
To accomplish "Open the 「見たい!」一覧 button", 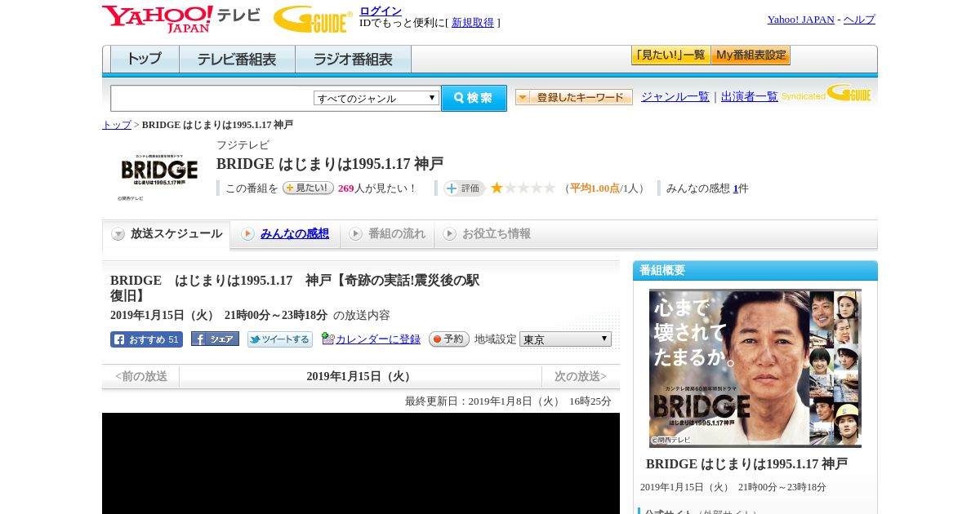I will pos(670,55).
